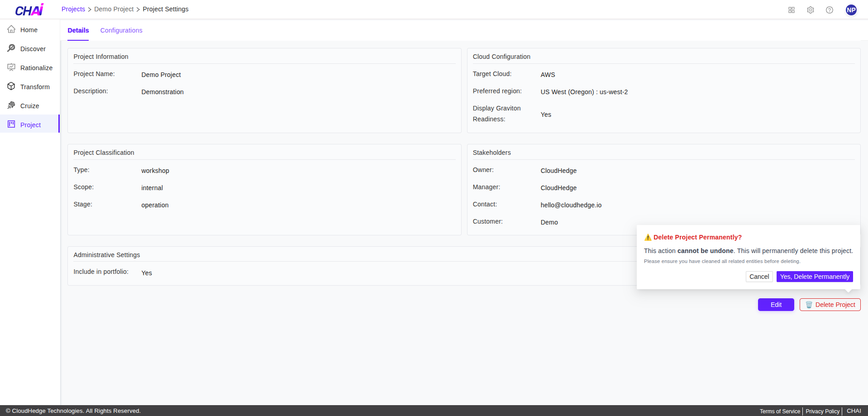The image size is (868, 416).
Task: Open the Discover section in sidebar
Action: (x=33, y=48)
